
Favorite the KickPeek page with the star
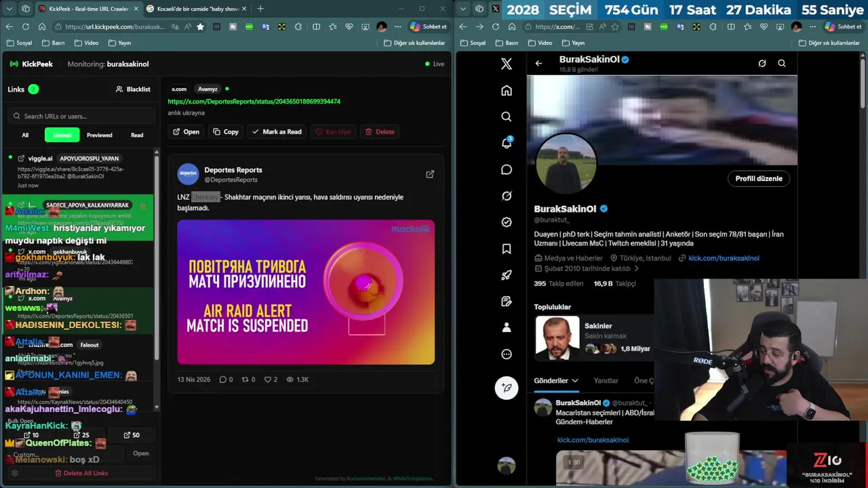click(200, 26)
